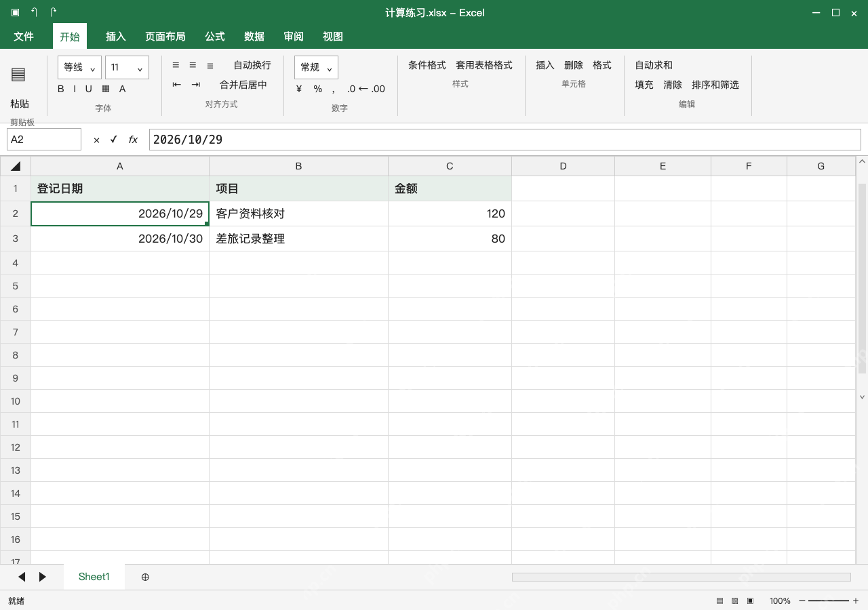Apply the comma thousands separator style

[334, 90]
